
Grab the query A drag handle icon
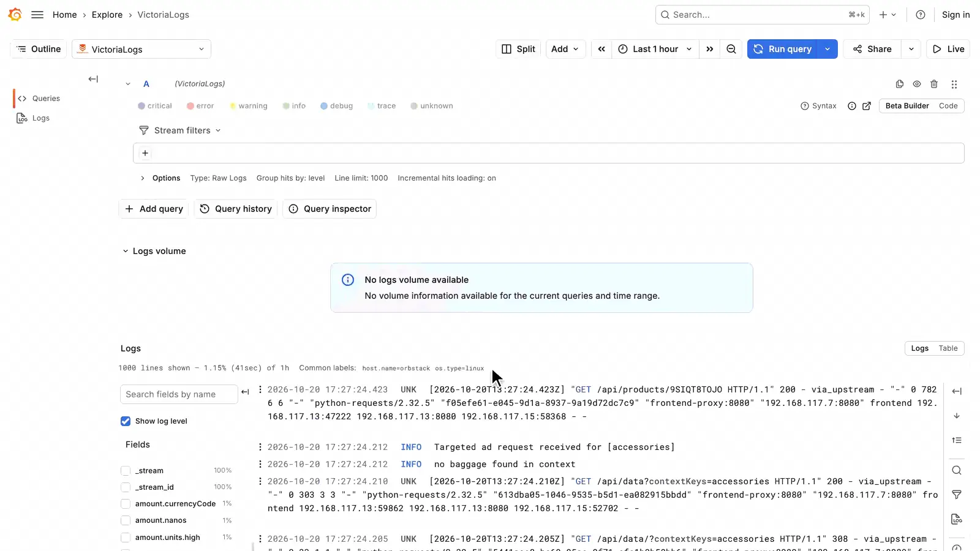tap(954, 84)
